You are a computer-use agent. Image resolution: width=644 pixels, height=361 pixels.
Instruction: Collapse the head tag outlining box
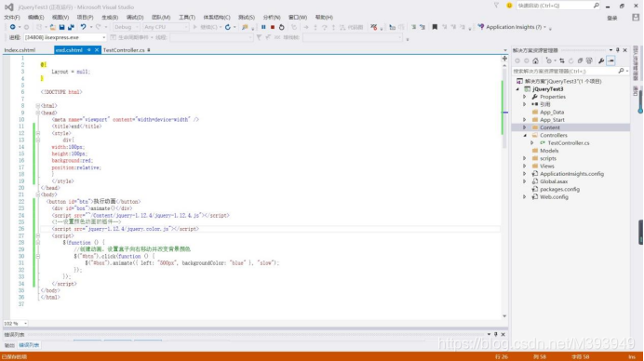tap(38, 113)
